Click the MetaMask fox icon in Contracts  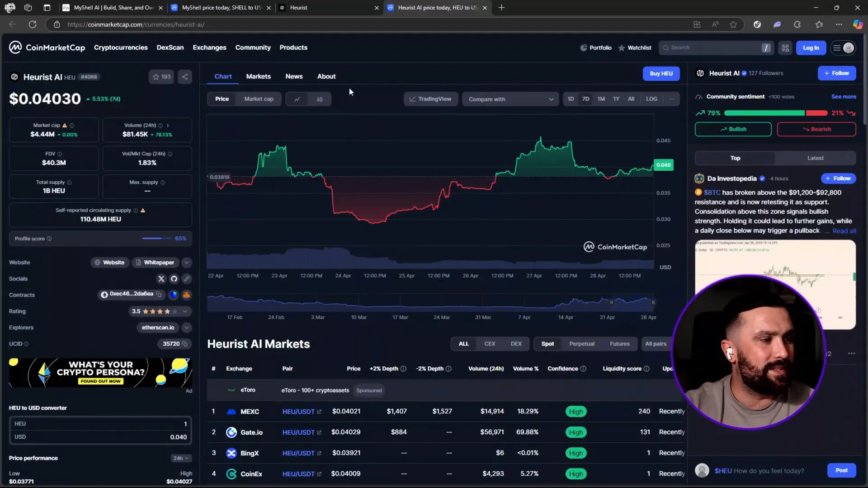click(186, 295)
